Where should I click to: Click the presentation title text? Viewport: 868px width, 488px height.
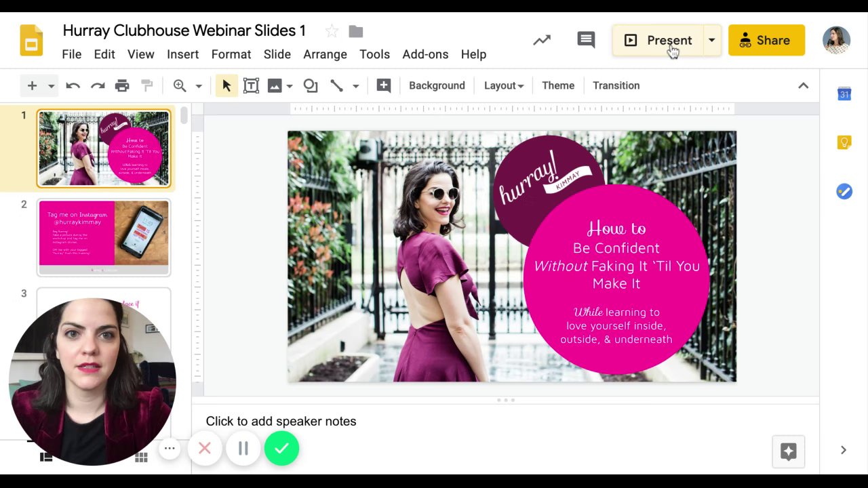click(184, 31)
